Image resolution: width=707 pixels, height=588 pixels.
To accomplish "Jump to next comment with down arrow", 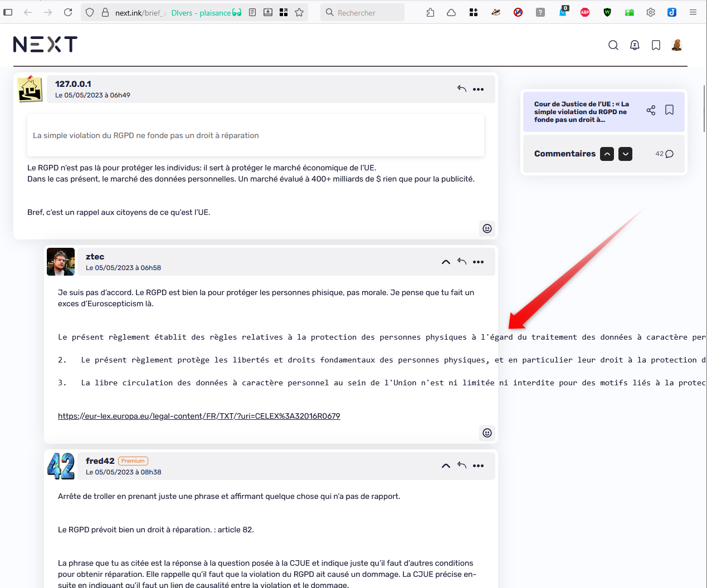I will click(626, 154).
